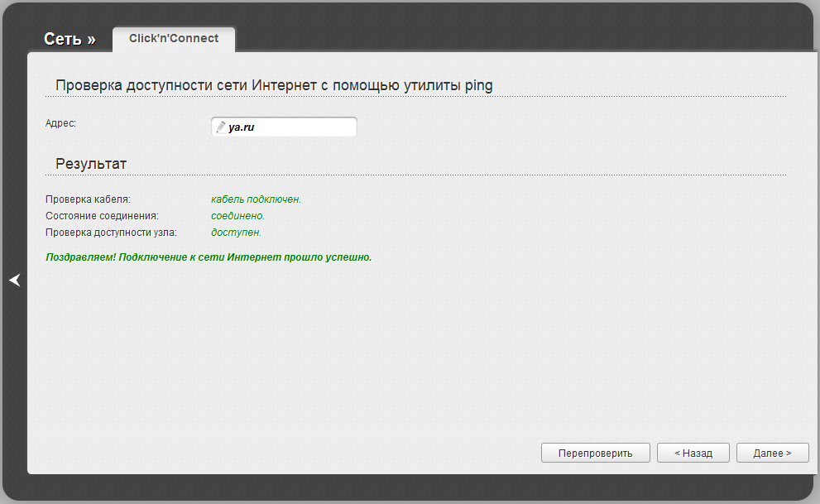The width and height of the screenshot is (820, 504).
Task: Click the Адрес label
Action: (x=60, y=122)
